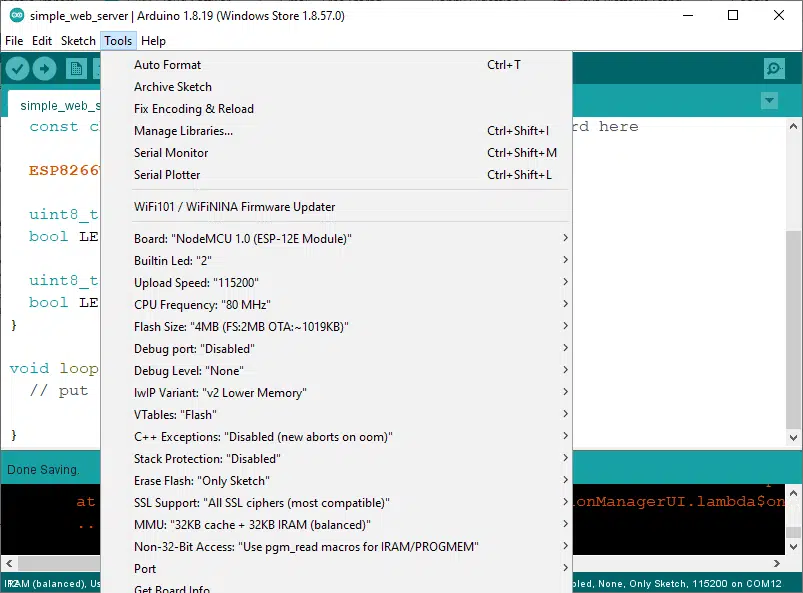Open Manage Libraries...
This screenshot has width=803, height=593.
(336, 131)
